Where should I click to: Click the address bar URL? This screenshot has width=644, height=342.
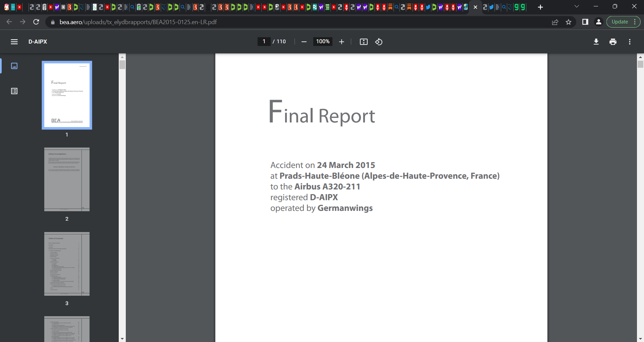click(138, 22)
